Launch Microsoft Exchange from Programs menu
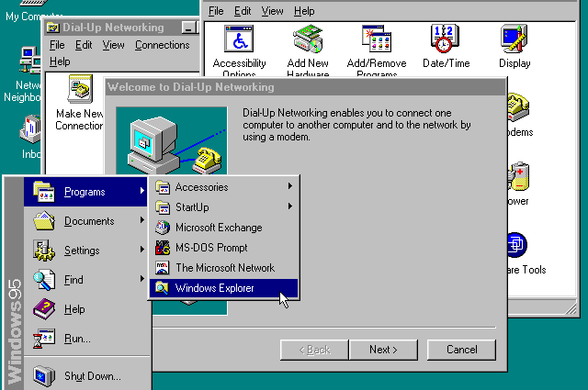This screenshot has width=588, height=390. [x=218, y=228]
